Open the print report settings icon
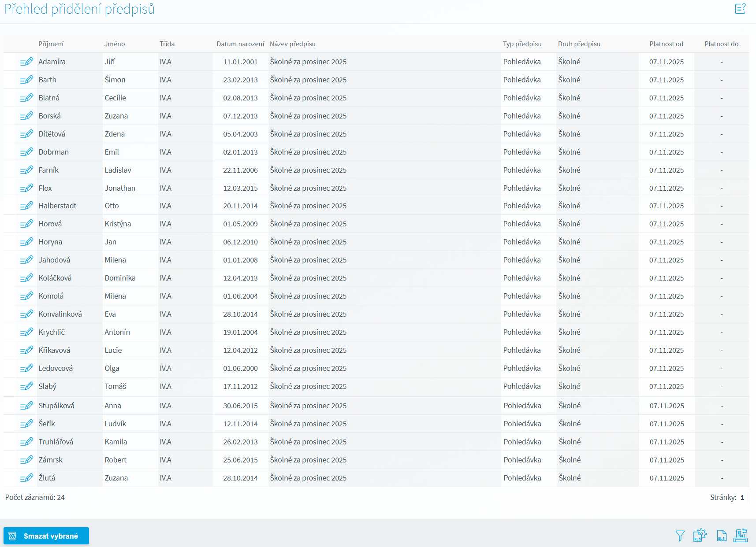 click(741, 536)
